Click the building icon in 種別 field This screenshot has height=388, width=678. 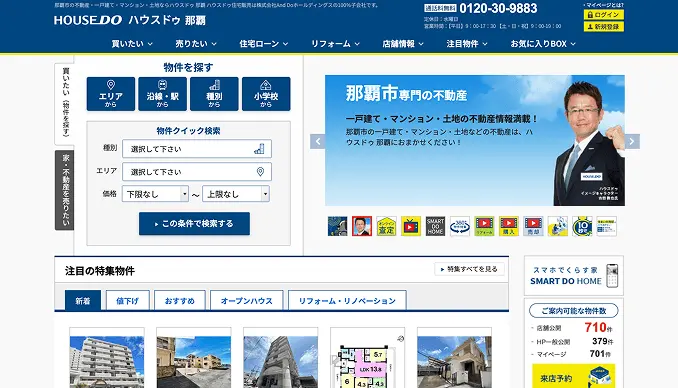click(x=259, y=149)
